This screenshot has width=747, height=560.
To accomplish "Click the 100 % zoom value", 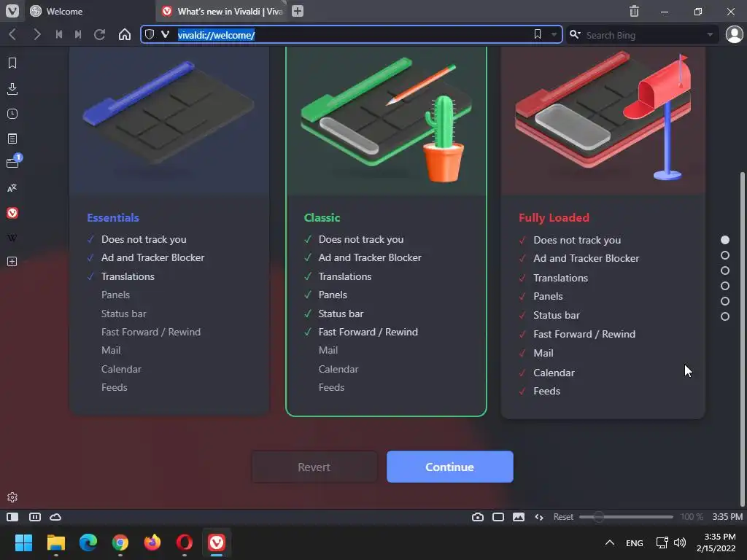I will 692,517.
